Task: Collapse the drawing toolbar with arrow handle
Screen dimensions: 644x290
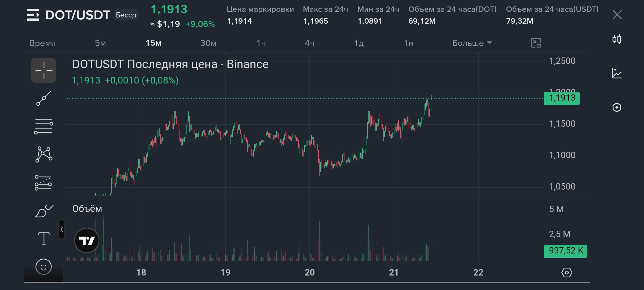Action: pos(62,229)
